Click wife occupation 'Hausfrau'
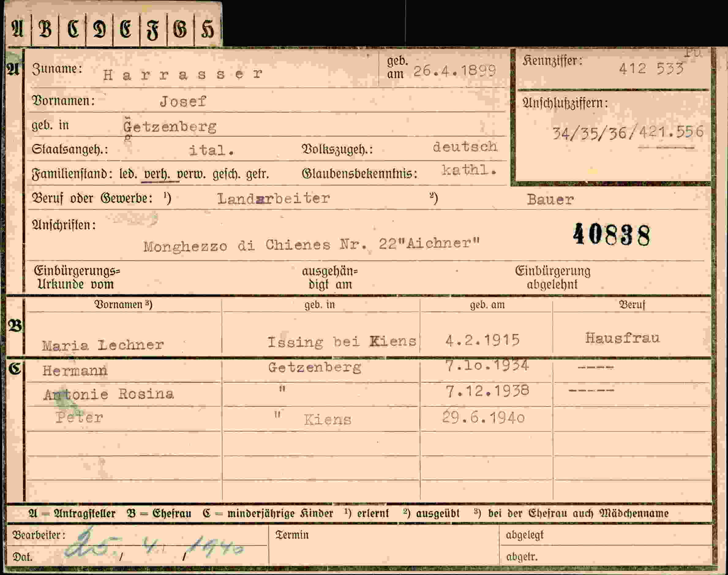Screen dimensions: 728x575 pos(622,338)
